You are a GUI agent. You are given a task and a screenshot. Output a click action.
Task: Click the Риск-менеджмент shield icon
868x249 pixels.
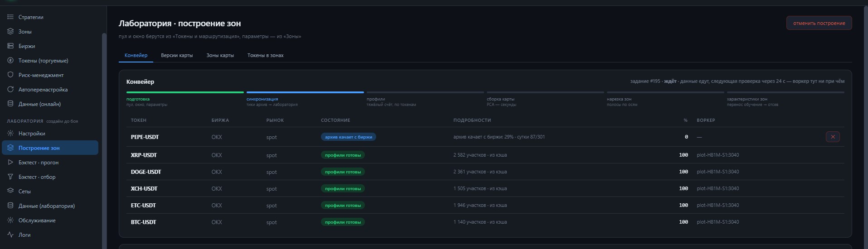[10, 75]
